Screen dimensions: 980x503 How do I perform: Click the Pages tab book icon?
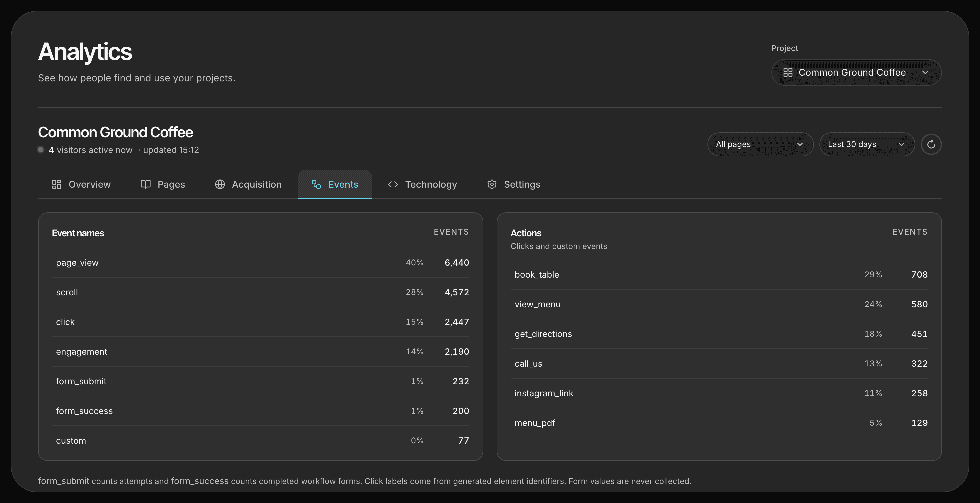(146, 185)
